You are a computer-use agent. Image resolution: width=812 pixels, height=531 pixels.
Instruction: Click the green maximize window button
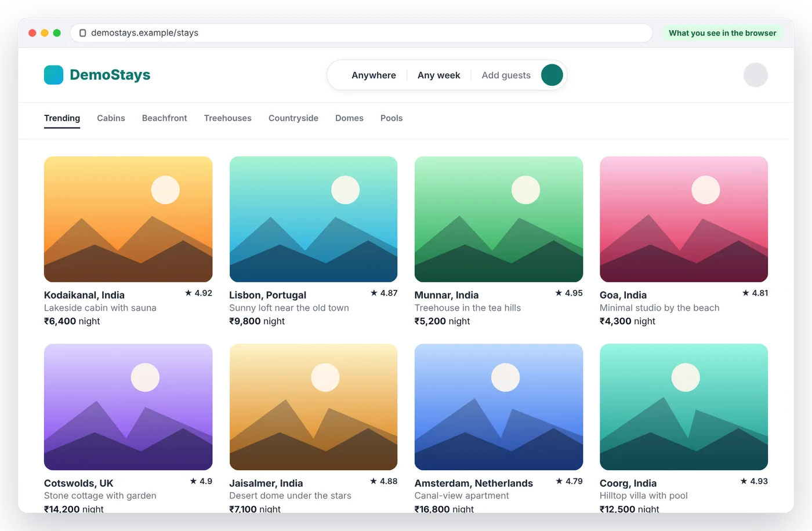[x=57, y=33]
